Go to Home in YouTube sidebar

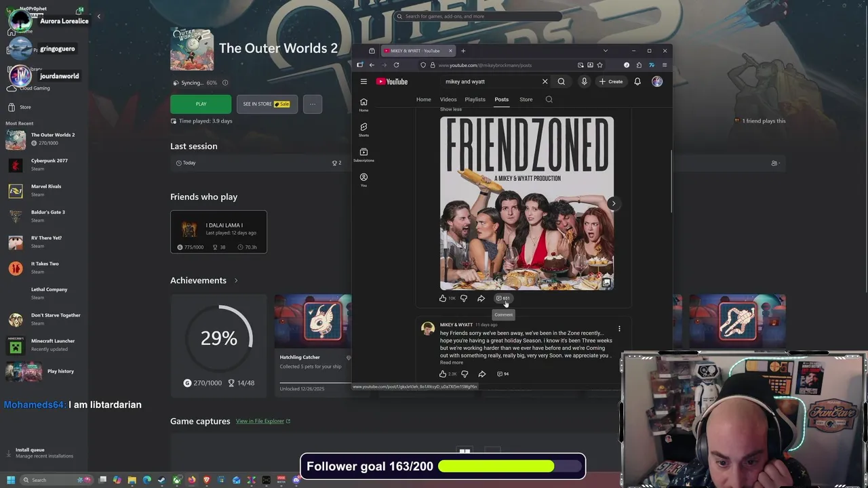point(363,104)
